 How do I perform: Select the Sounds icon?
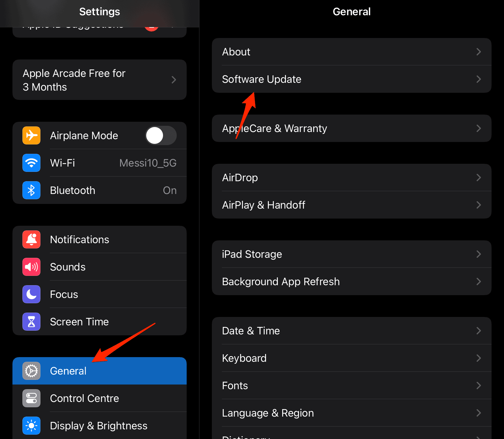[x=31, y=267]
